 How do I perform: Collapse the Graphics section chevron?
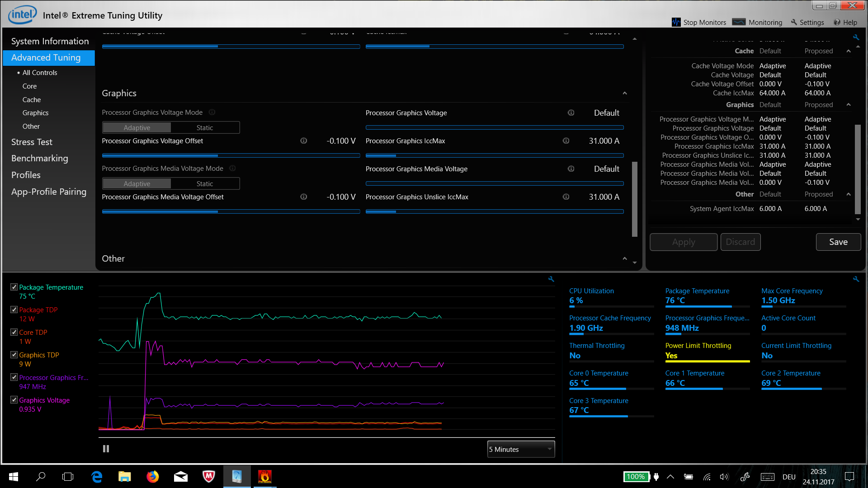(625, 93)
